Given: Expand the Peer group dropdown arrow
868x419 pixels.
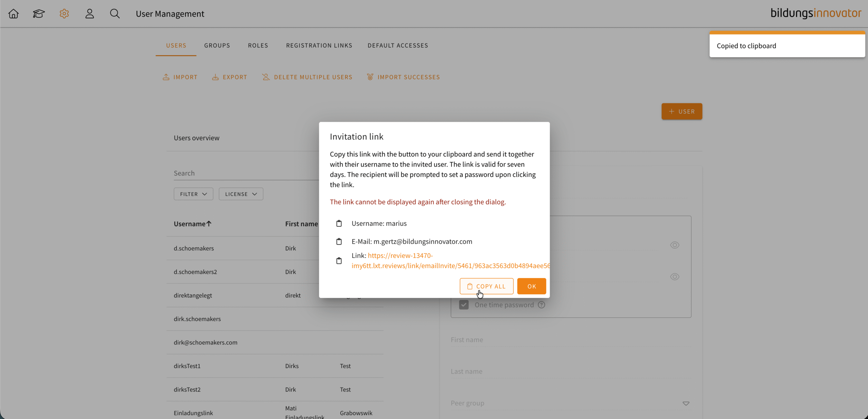Looking at the screenshot, I should click(686, 403).
